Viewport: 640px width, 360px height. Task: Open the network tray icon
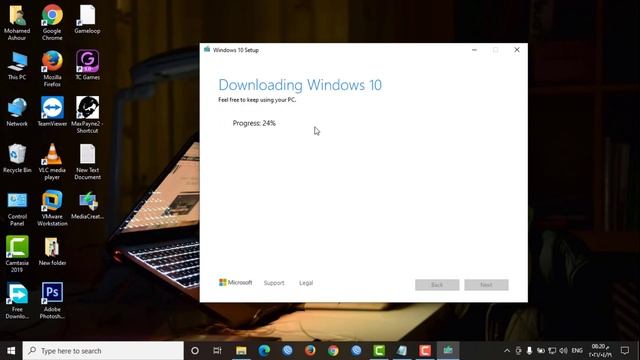pyautogui.click(x=552, y=351)
